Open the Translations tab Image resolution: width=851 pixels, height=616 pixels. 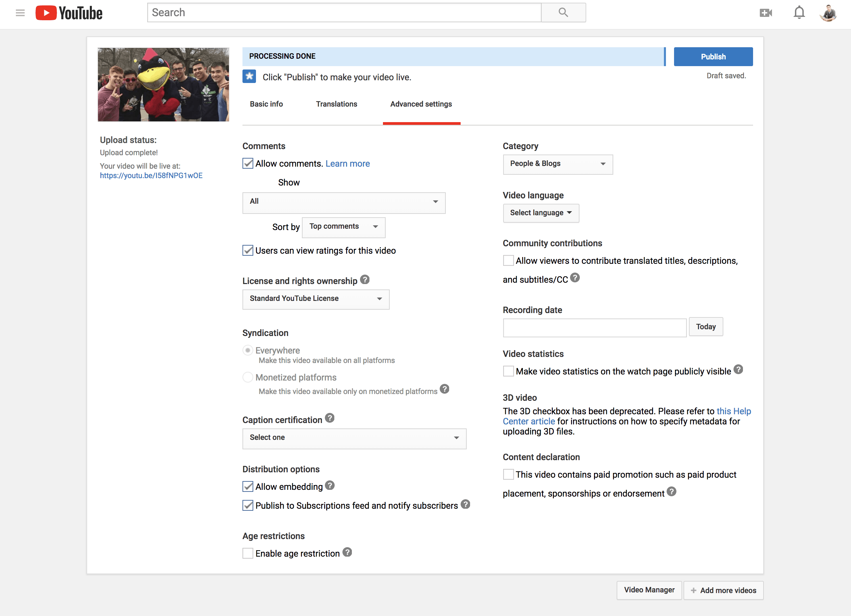pos(336,104)
